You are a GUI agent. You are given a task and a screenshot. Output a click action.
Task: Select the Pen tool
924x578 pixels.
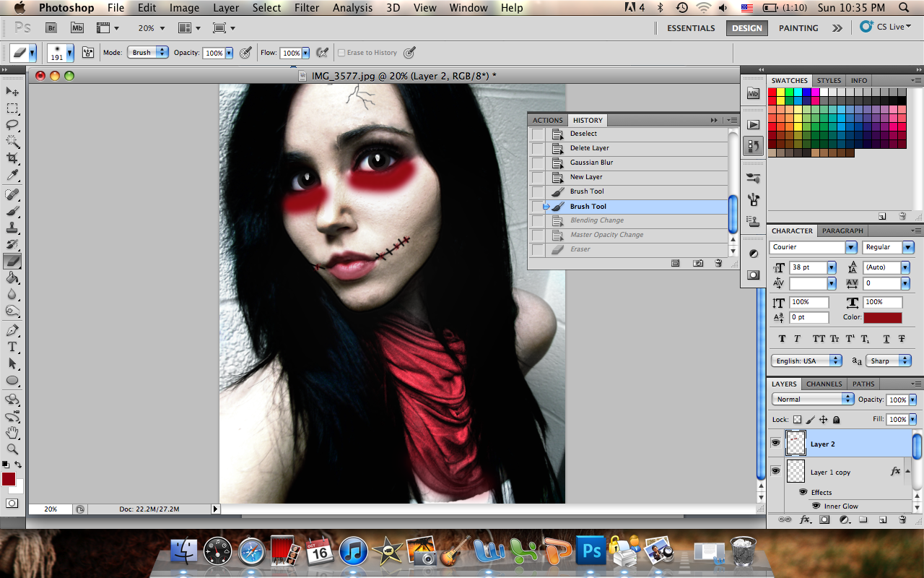click(12, 331)
